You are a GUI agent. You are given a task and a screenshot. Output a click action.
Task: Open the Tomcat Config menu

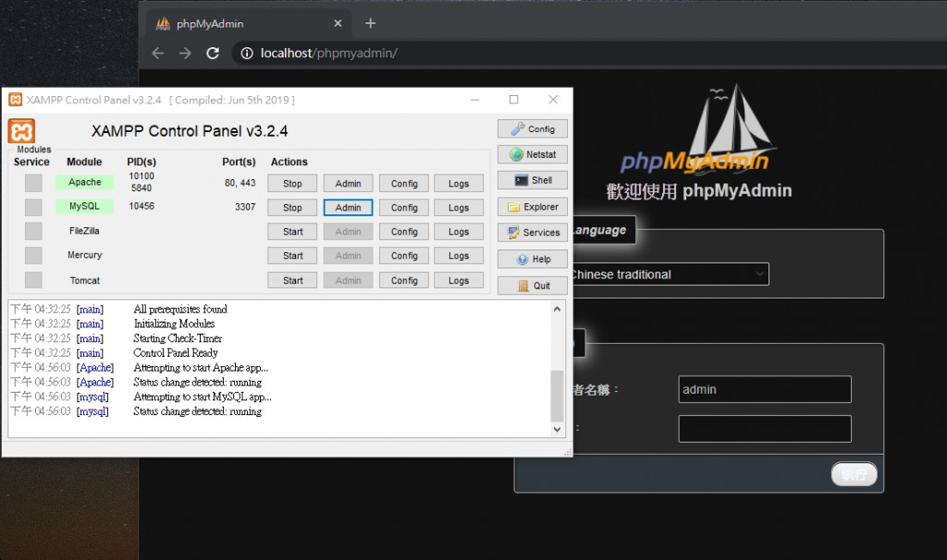click(404, 281)
